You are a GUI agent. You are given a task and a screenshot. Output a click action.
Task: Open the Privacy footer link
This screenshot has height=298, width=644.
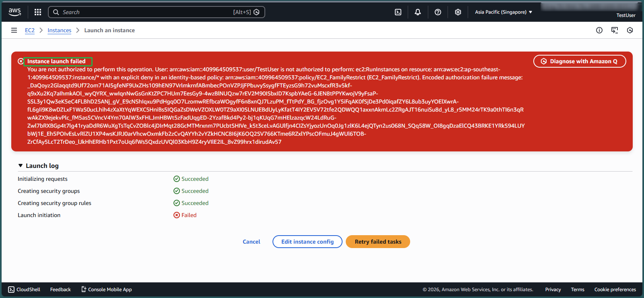click(553, 290)
